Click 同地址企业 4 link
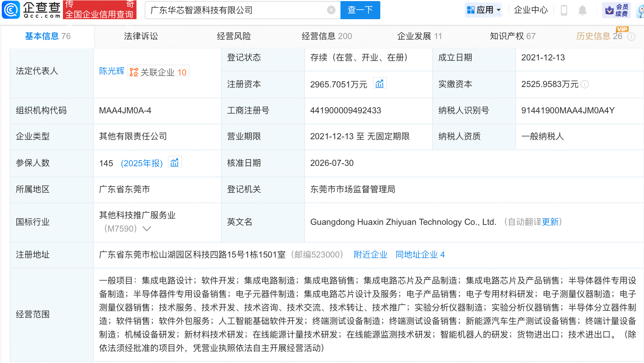This screenshot has height=363, width=644. click(x=420, y=255)
